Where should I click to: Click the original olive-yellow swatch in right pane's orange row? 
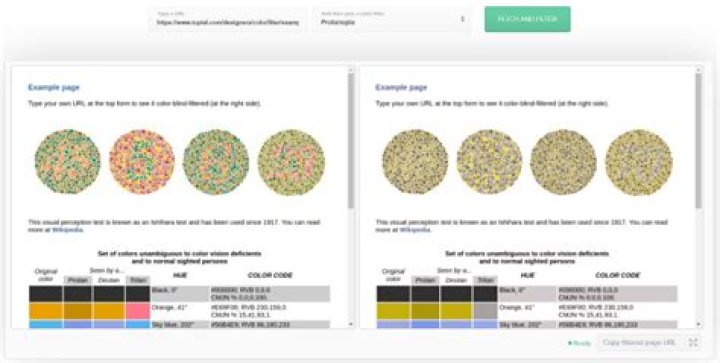pyautogui.click(x=393, y=311)
